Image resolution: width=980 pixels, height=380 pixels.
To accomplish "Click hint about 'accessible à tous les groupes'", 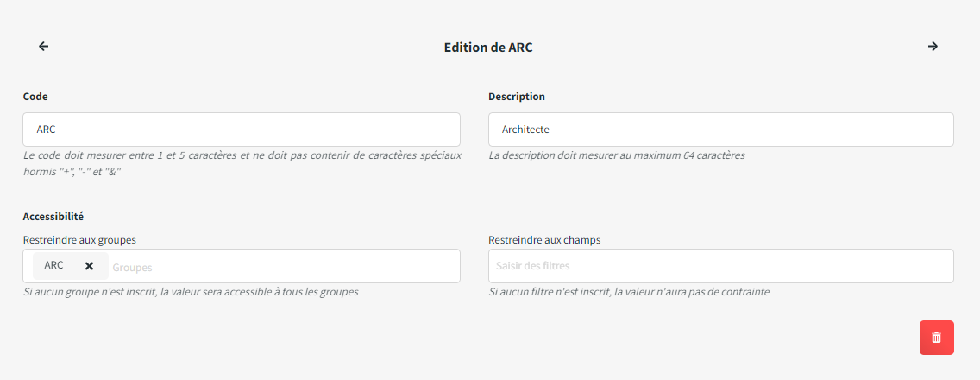I will pyautogui.click(x=190, y=292).
